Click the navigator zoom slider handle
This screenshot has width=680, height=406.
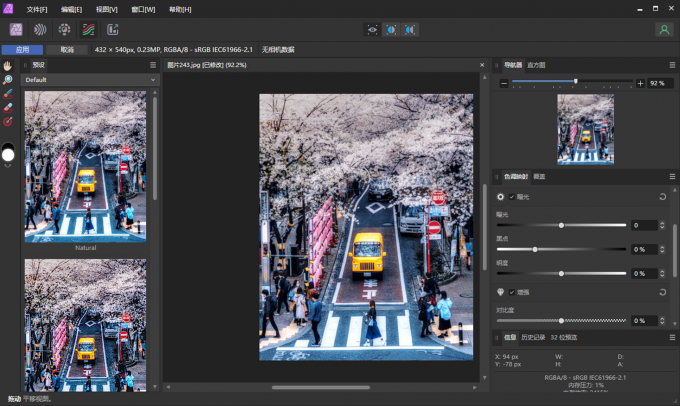[575, 81]
